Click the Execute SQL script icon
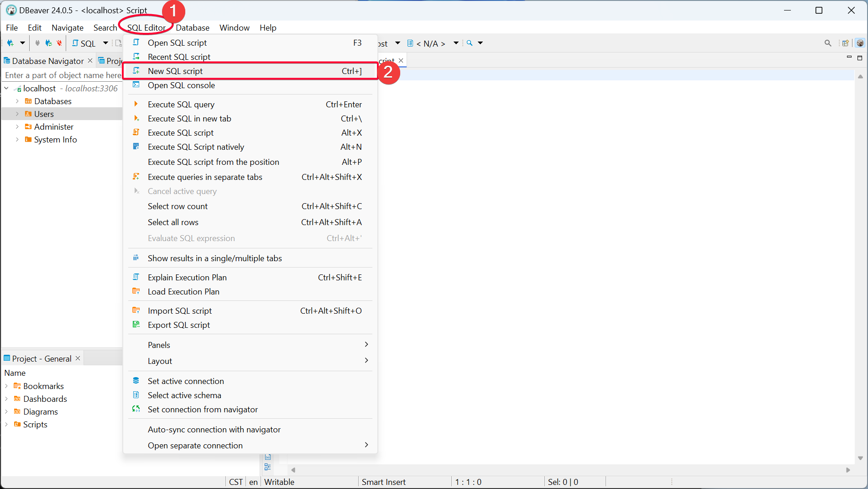 pyautogui.click(x=136, y=132)
